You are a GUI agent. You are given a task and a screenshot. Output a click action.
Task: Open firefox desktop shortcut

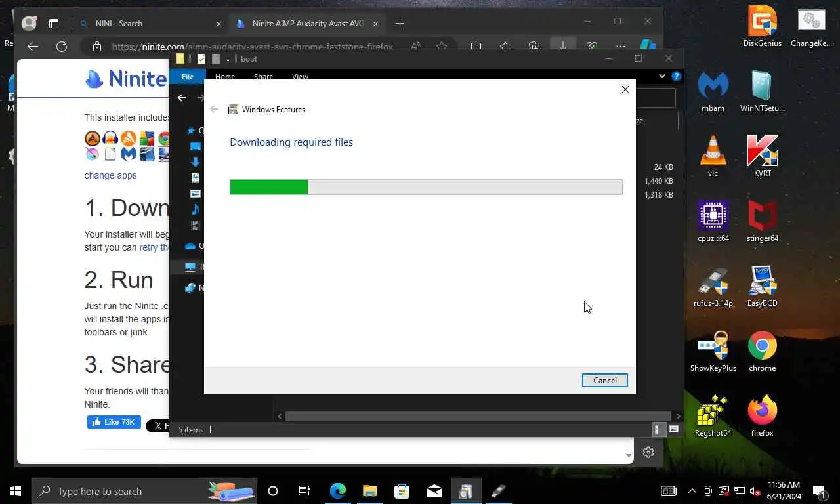(762, 416)
